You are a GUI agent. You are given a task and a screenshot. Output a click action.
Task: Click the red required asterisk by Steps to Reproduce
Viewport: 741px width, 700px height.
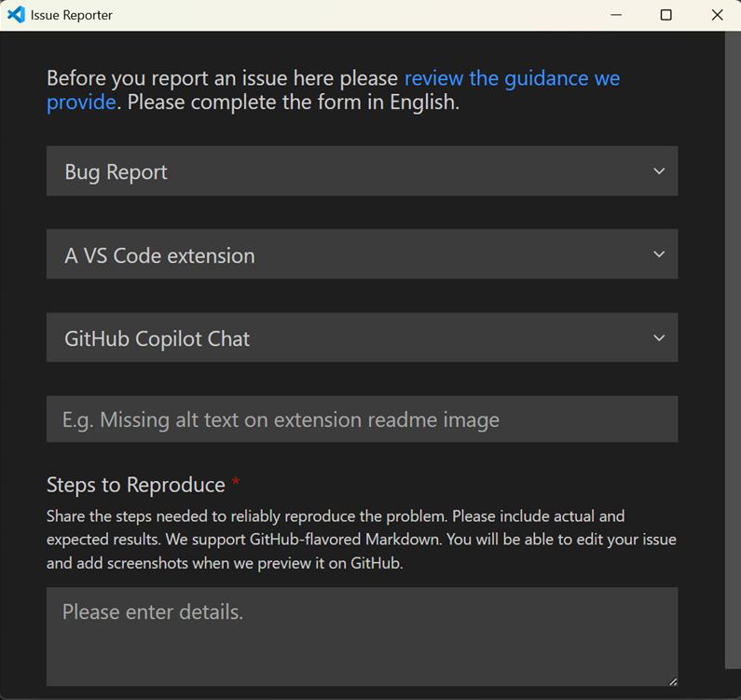236,483
